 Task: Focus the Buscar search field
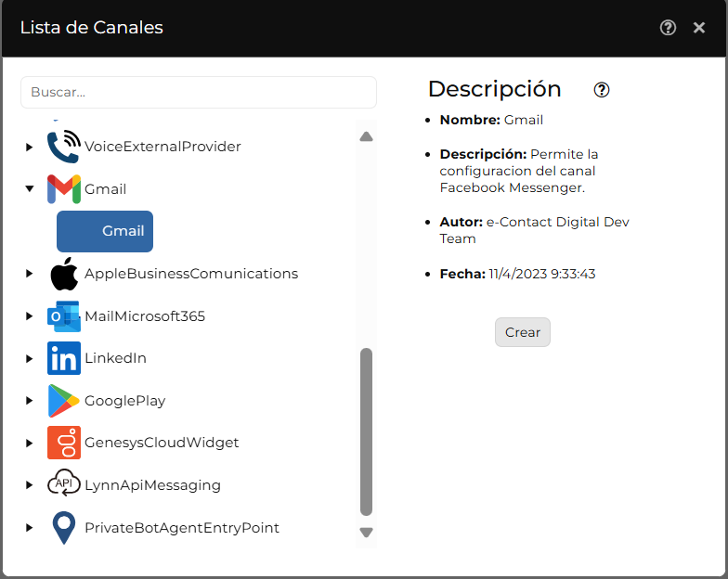[x=199, y=93]
